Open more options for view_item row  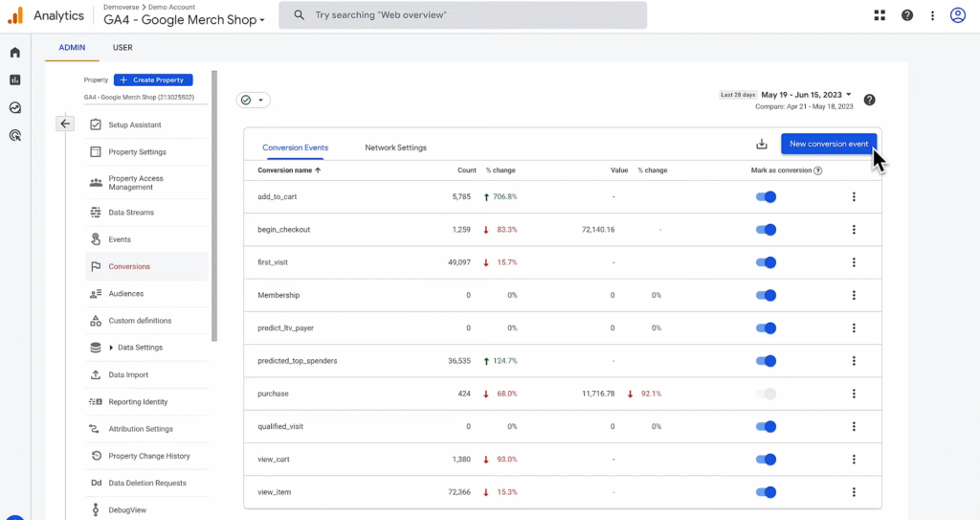pos(854,492)
